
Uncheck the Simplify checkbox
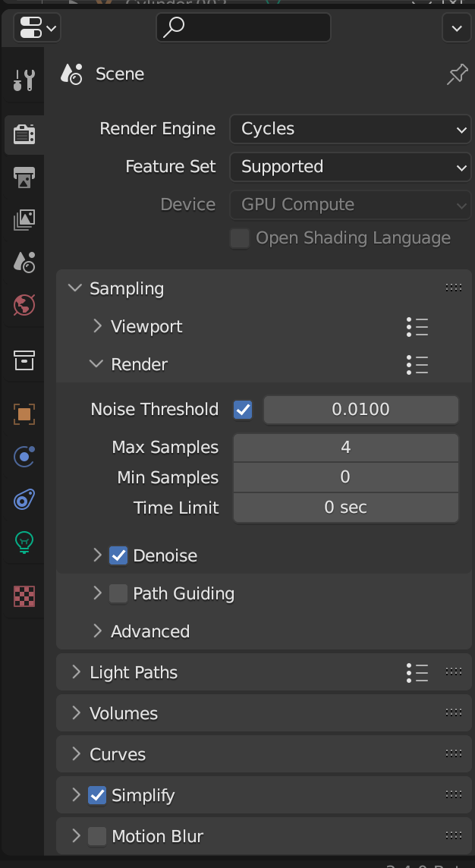click(97, 795)
